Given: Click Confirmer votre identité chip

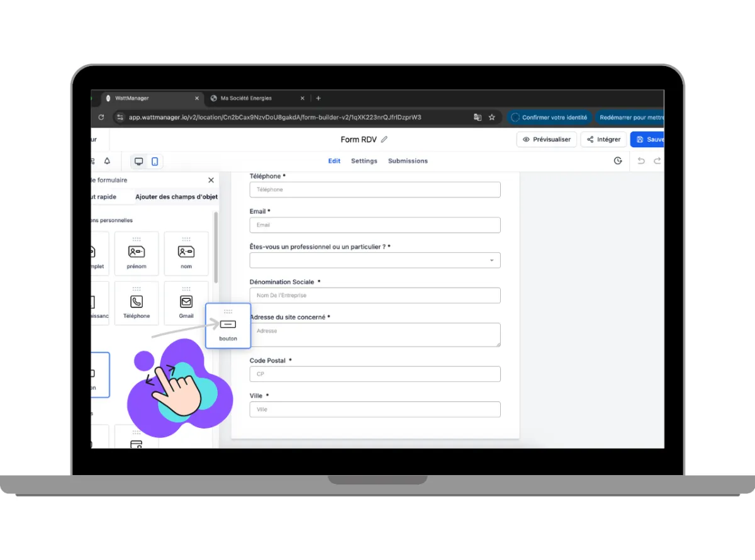Looking at the screenshot, I should (549, 117).
